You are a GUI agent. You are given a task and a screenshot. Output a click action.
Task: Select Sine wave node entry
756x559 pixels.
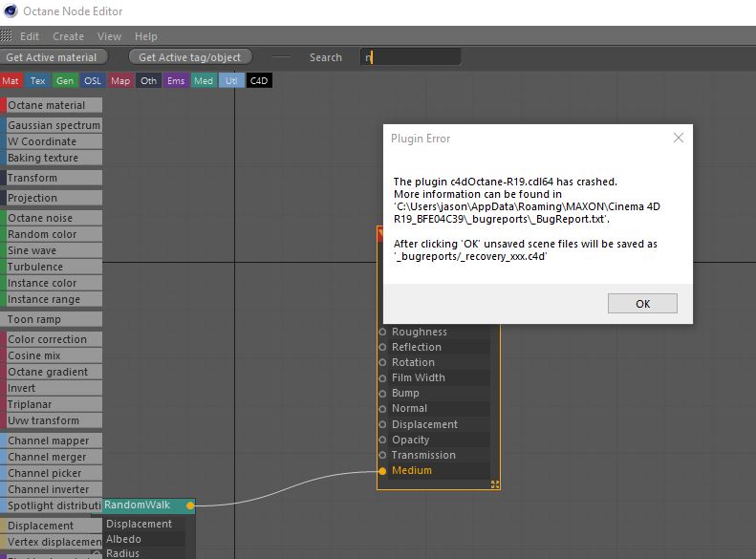51,250
